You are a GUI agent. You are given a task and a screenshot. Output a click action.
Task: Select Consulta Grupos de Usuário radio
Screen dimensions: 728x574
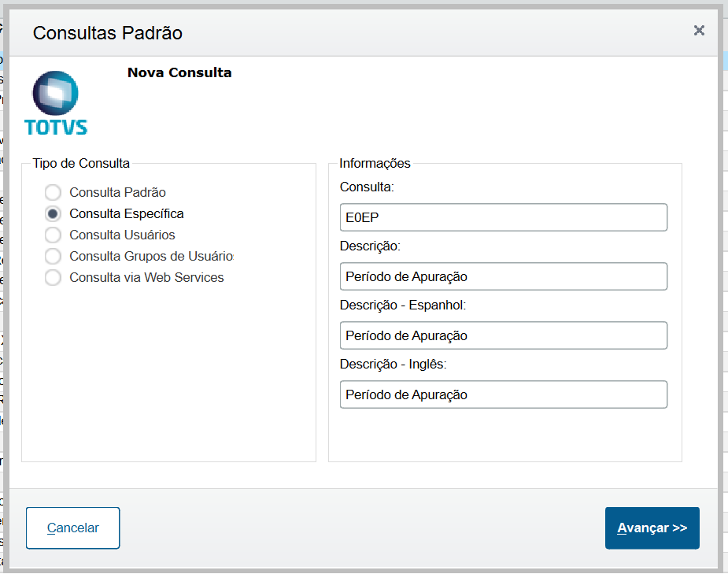click(53, 256)
